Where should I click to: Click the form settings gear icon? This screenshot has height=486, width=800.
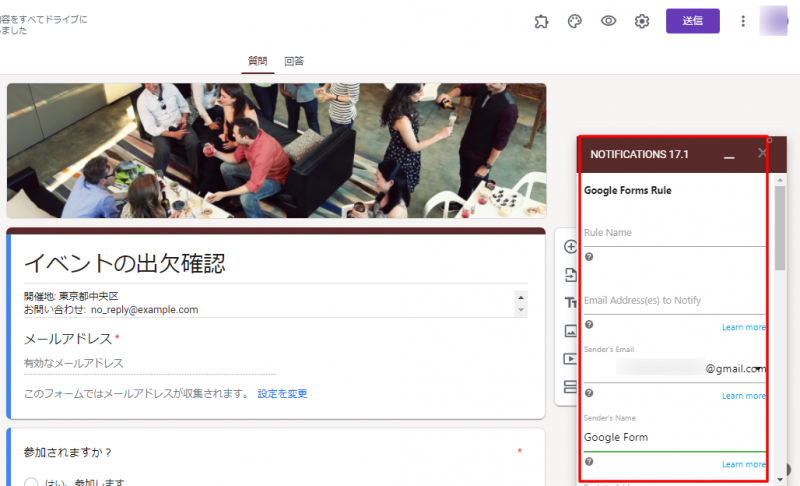point(642,21)
